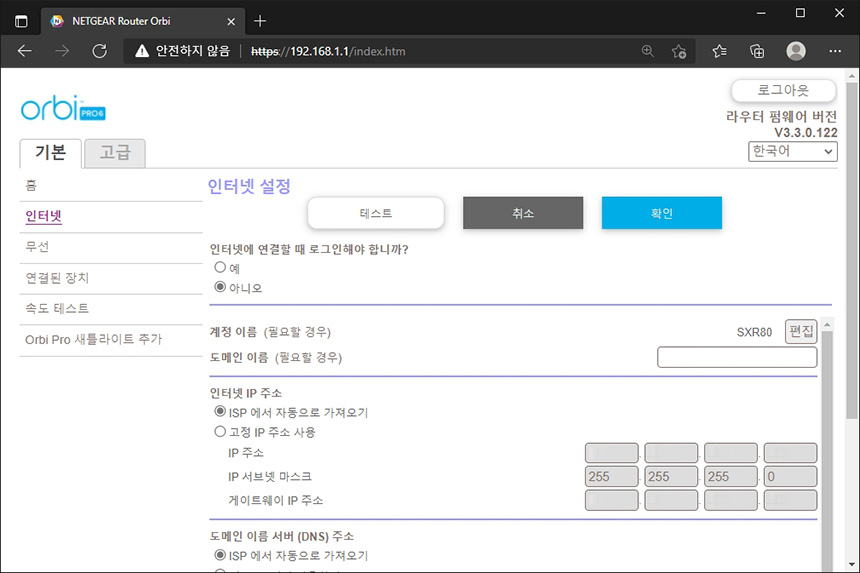860x573 pixels.
Task: Open the 무선 sidebar item
Action: point(37,247)
